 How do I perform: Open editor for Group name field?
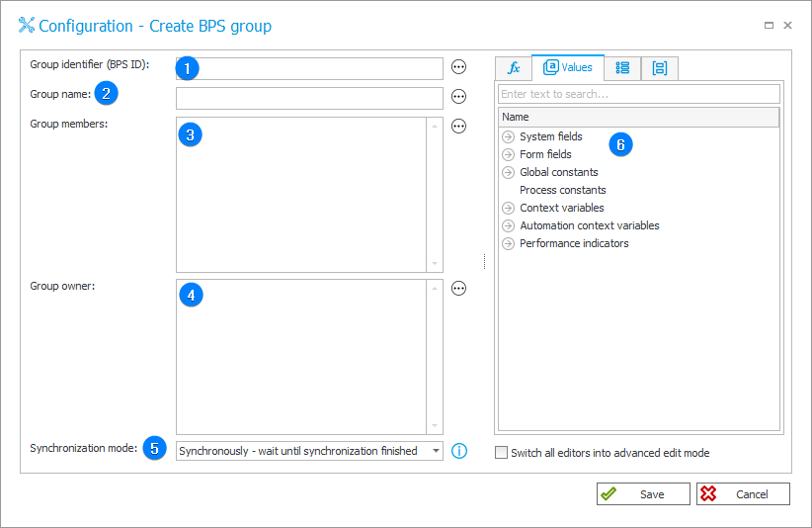coord(458,96)
